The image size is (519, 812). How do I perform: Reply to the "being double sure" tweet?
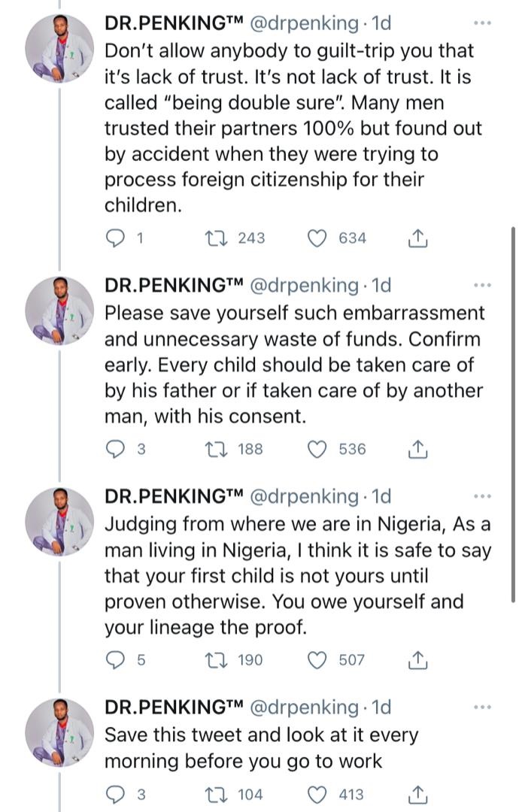pyautogui.click(x=115, y=238)
